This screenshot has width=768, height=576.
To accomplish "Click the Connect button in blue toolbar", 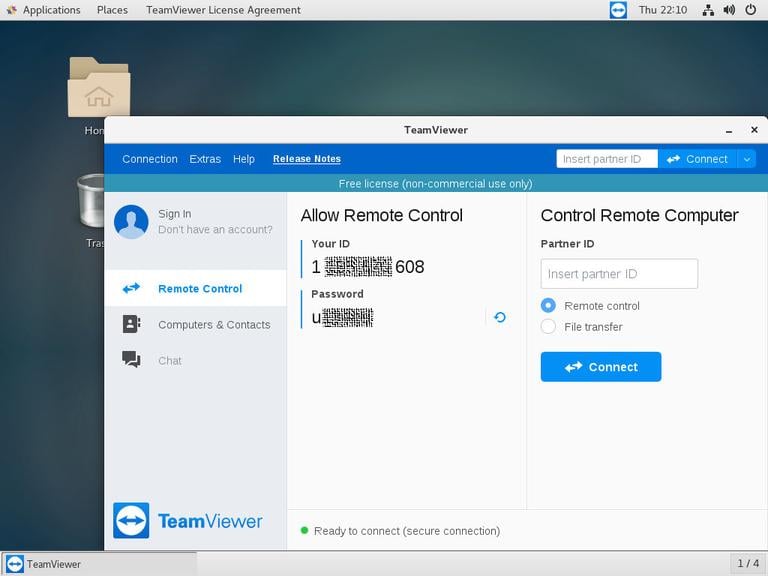I will pos(697,159).
